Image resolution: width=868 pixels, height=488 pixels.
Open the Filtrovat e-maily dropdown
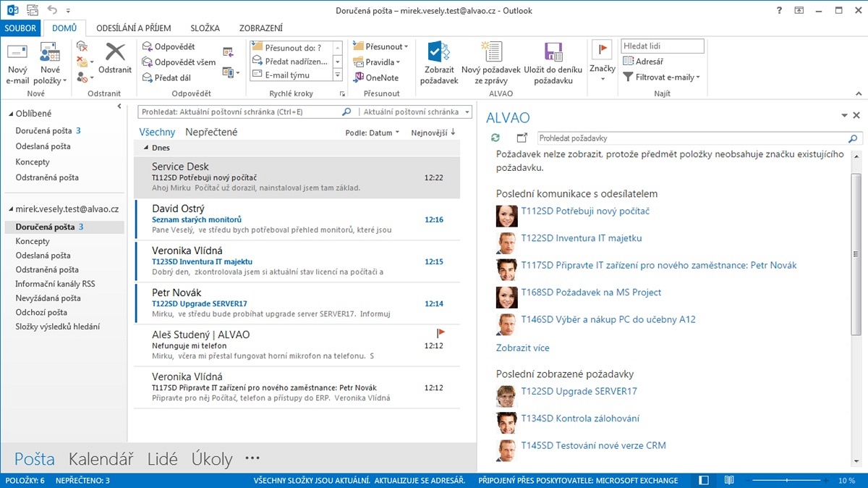(x=662, y=77)
